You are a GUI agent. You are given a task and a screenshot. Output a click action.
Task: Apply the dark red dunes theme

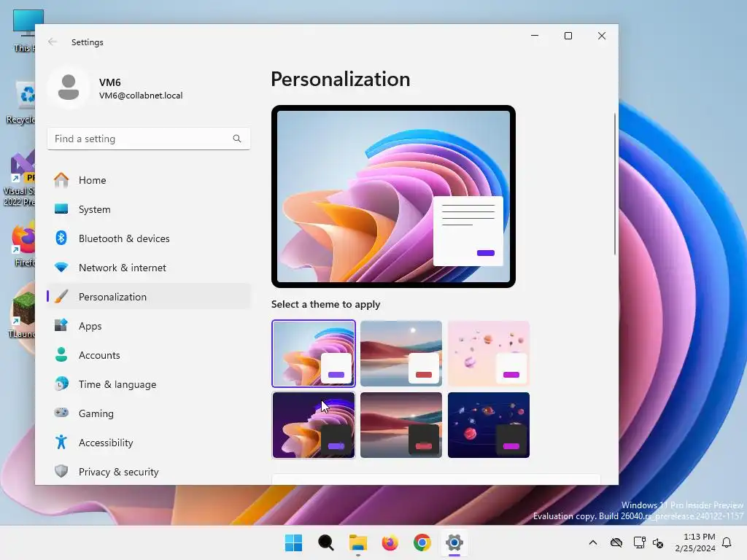click(401, 425)
